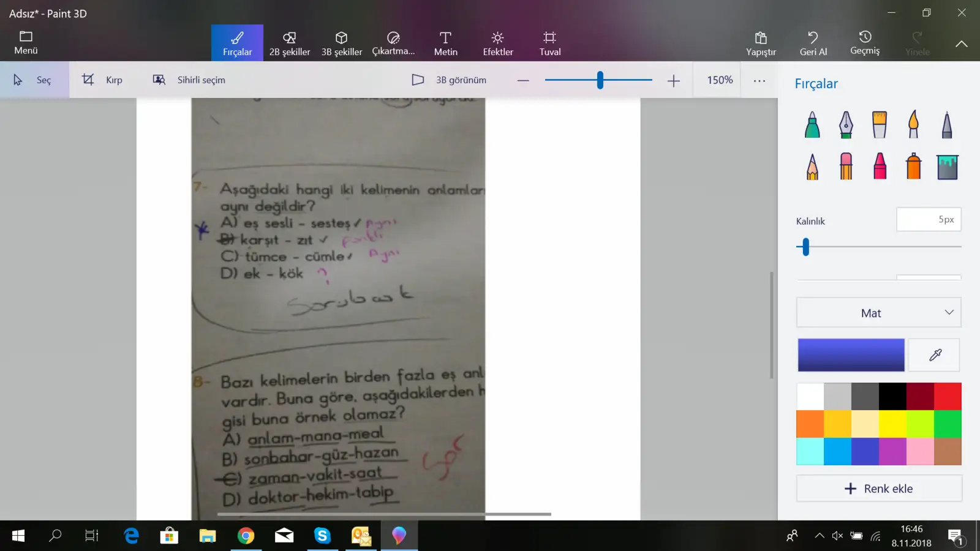Select the orange Spray can
980x551 pixels.
pyautogui.click(x=913, y=166)
